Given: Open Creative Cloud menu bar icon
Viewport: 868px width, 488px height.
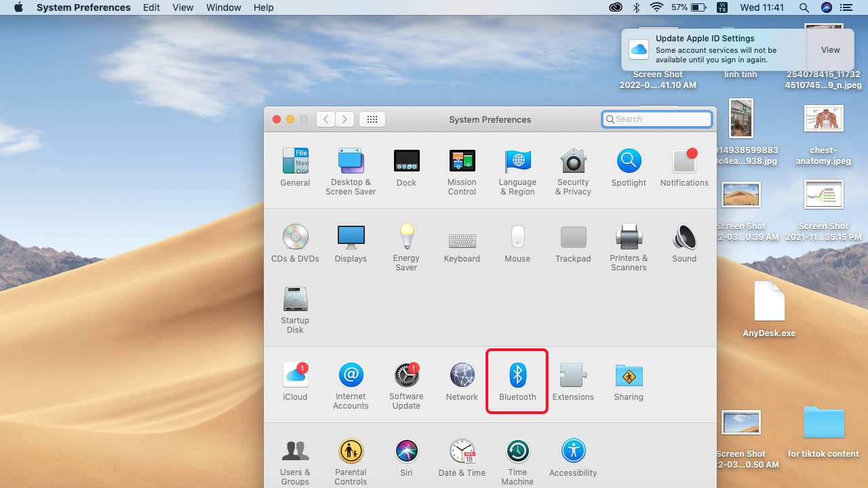Looking at the screenshot, I should coord(616,7).
